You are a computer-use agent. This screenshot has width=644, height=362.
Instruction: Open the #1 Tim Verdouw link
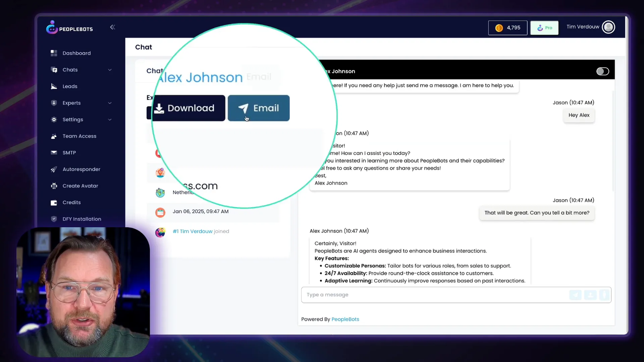tap(192, 231)
